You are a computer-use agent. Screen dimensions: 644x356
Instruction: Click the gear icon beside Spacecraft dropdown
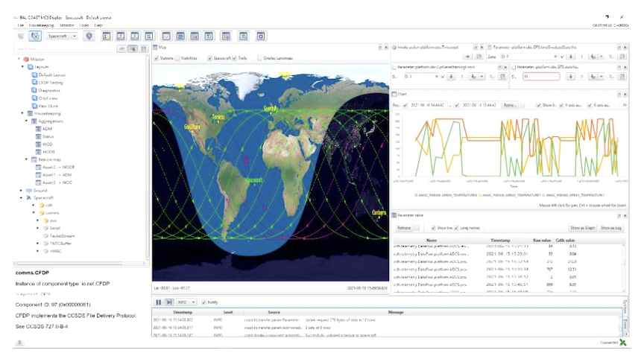point(89,36)
